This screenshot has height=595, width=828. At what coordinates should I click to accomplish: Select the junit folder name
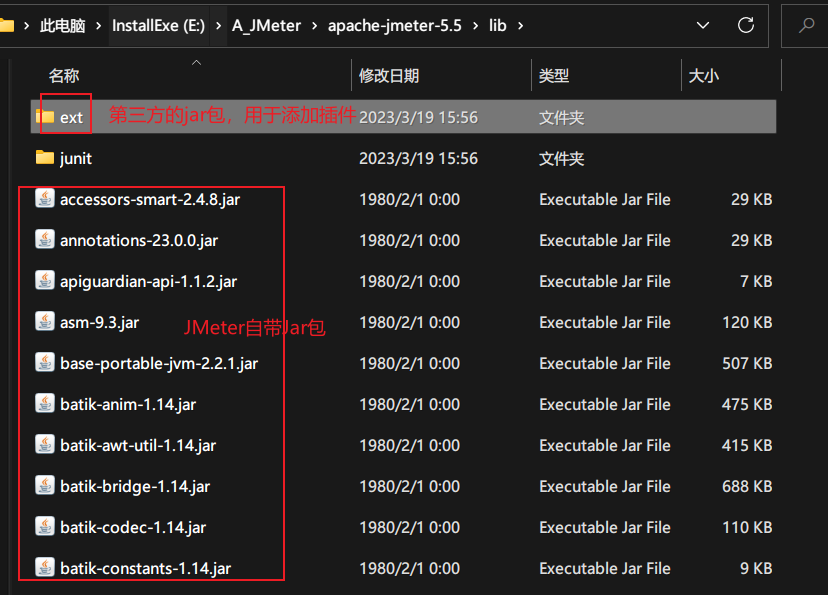coord(76,158)
